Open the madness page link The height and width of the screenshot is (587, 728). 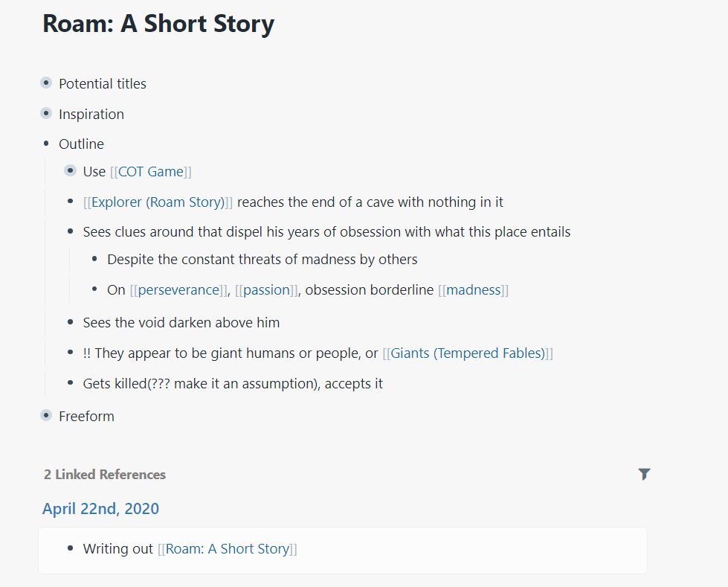click(x=473, y=290)
